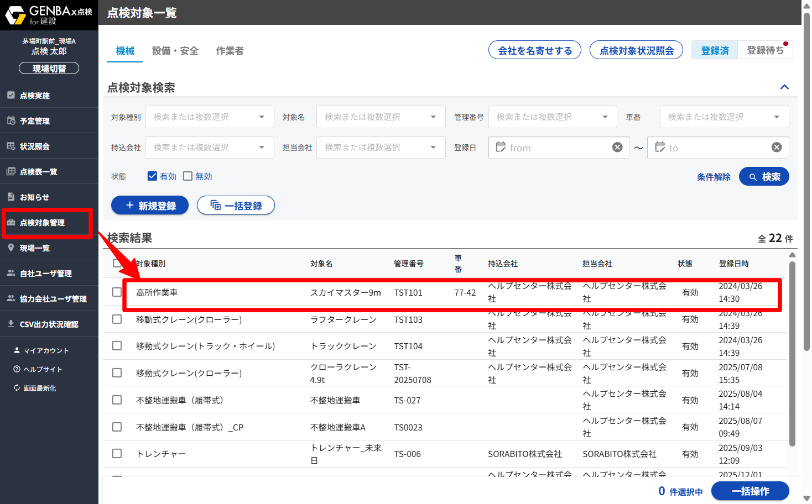The image size is (812, 504).
Task: Clear the 登録日 to date with X icon
Action: (777, 147)
